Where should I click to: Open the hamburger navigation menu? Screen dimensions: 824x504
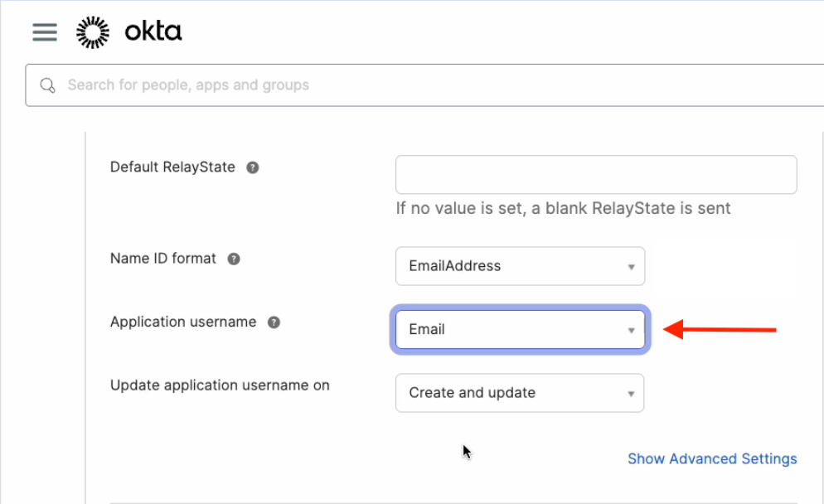coord(45,32)
